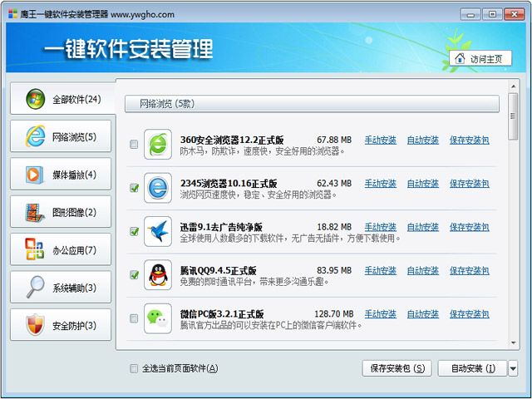This screenshot has width=532, height=399.
Task: Select the 全部软件(24) tab
Action: tap(63, 98)
